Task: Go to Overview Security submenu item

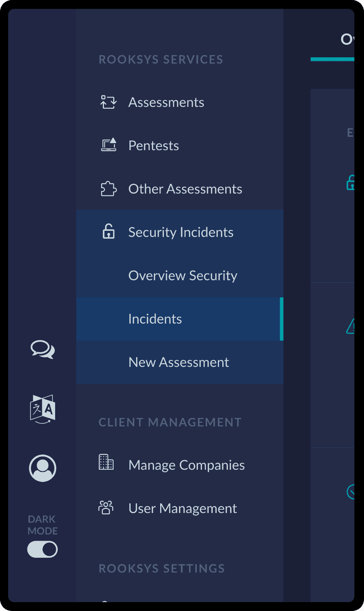Action: [183, 276]
